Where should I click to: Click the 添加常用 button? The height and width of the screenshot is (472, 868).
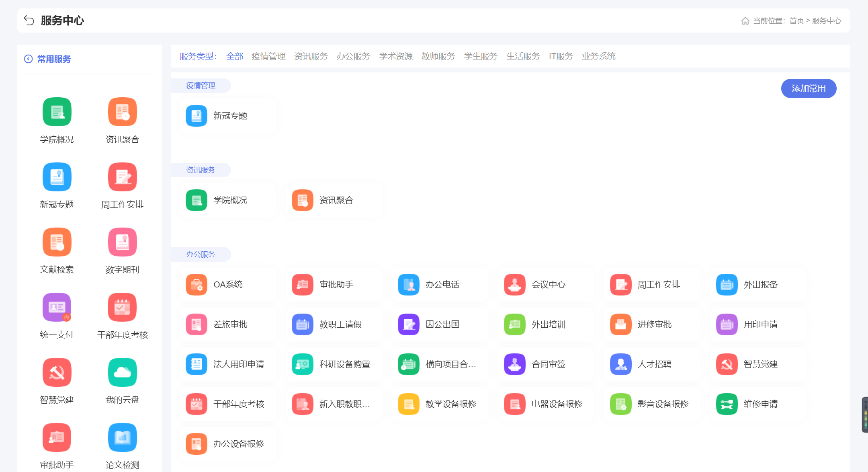(809, 88)
